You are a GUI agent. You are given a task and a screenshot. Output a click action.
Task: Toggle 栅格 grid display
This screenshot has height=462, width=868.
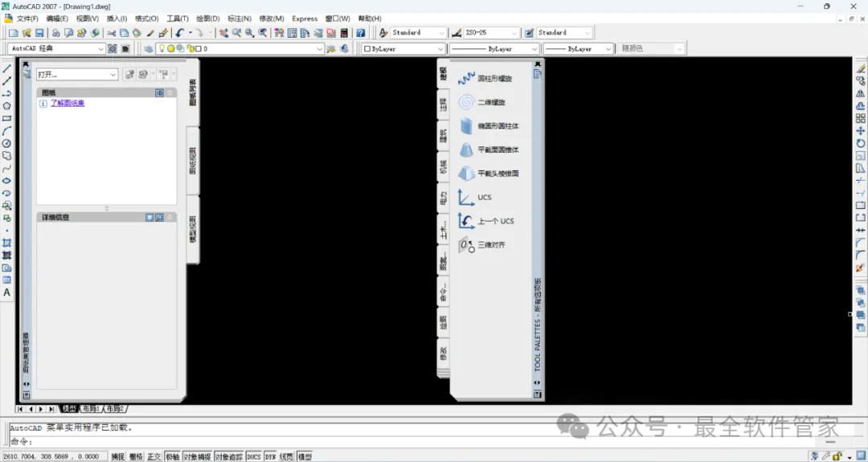tap(136, 457)
